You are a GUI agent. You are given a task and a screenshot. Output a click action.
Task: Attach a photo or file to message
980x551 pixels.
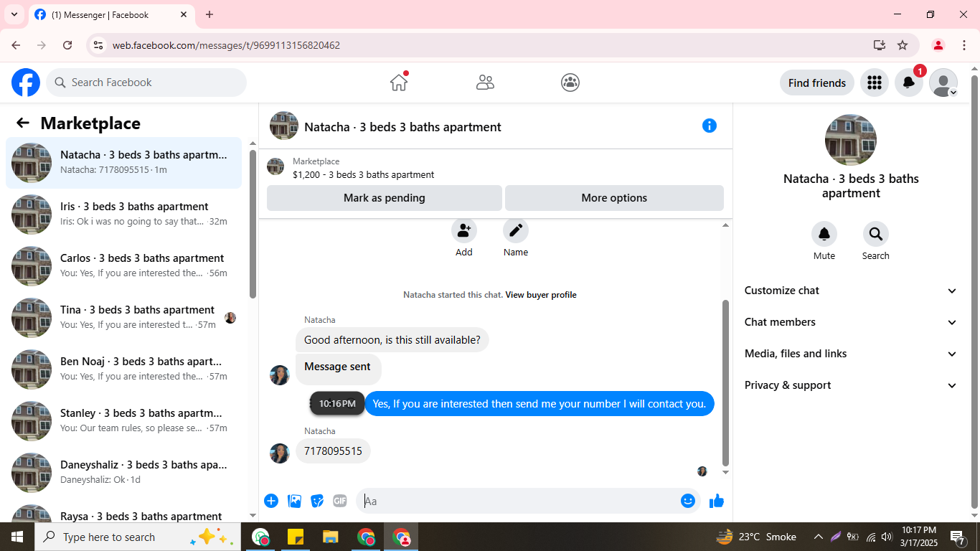coord(294,501)
